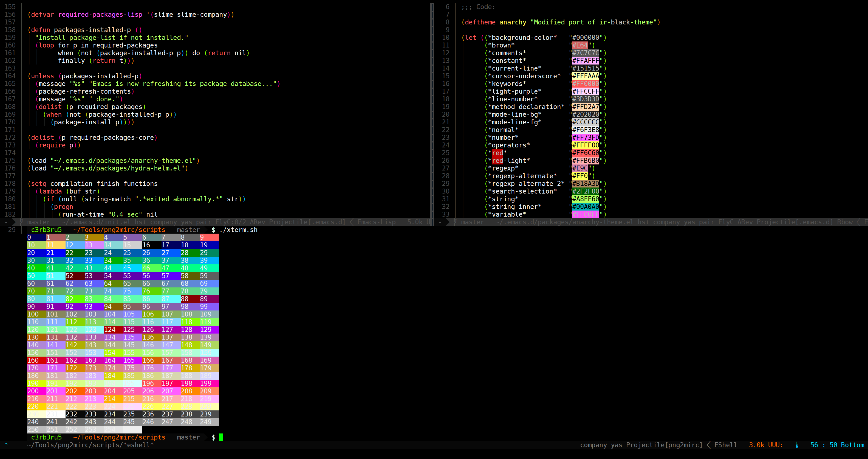
Task: Open the Emacs-Lisp major mode menu
Action: click(x=376, y=222)
